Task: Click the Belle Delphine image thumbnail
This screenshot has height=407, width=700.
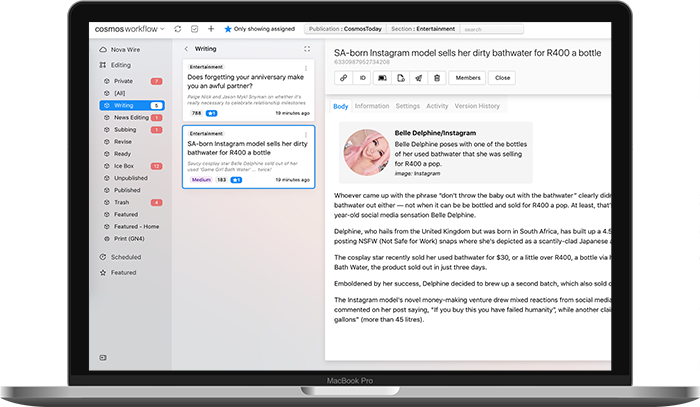Action: [367, 153]
